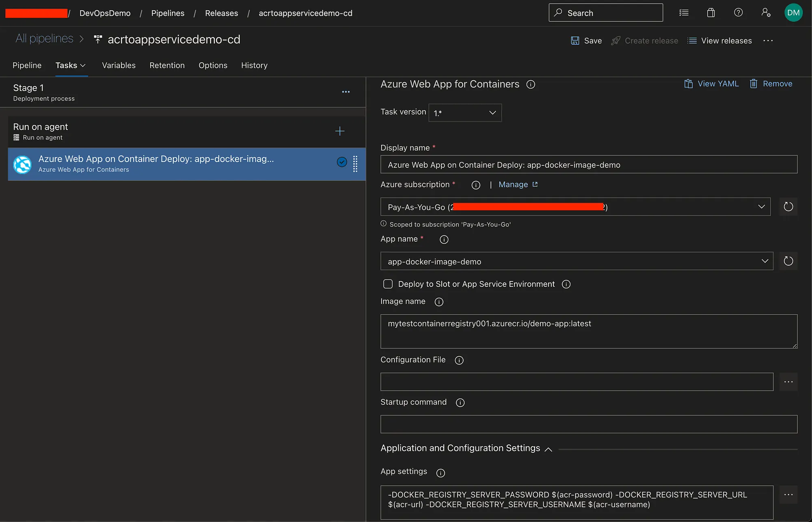Open the Tasks tab
Viewport: 812px width, 522px height.
66,65
